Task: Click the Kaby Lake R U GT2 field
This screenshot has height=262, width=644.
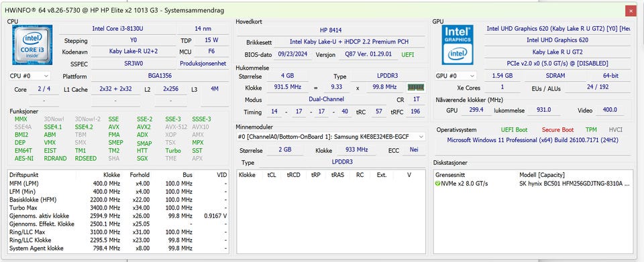Action: (x=557, y=52)
